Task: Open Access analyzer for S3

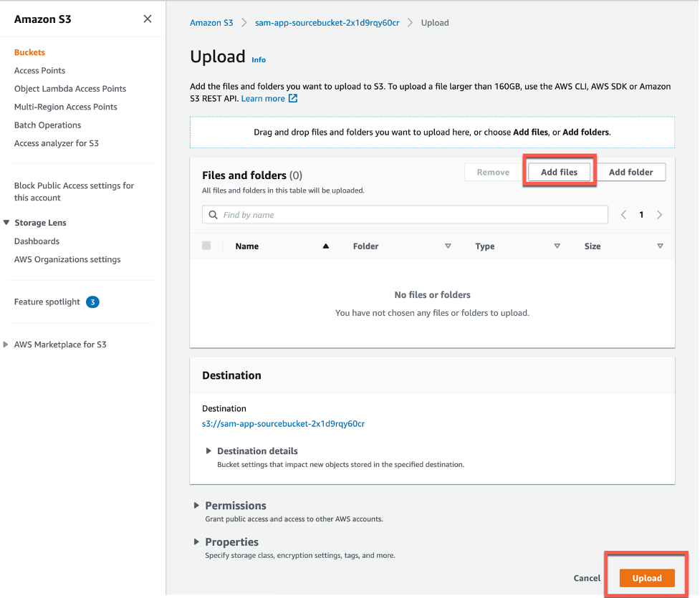Action: [x=57, y=143]
